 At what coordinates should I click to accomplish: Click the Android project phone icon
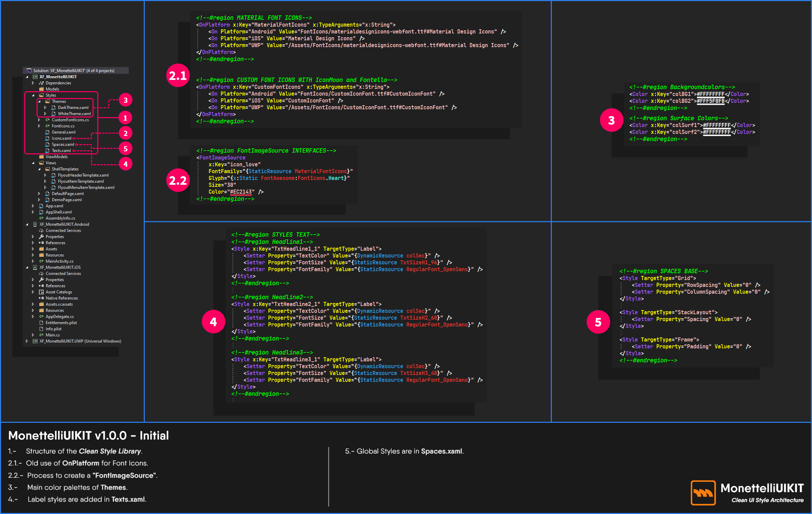click(x=35, y=224)
